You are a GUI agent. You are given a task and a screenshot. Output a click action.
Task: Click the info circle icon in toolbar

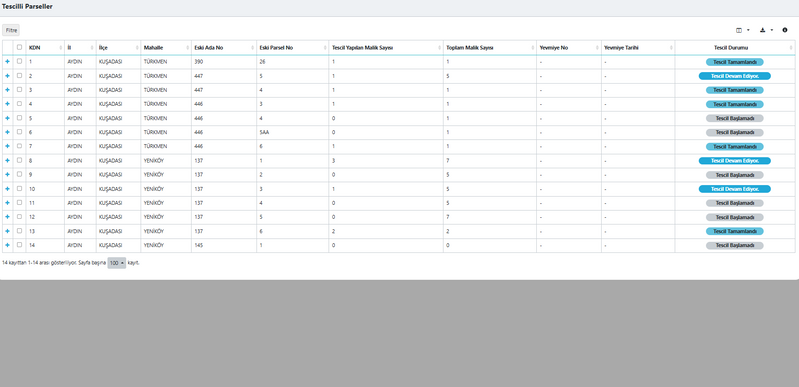tap(785, 30)
